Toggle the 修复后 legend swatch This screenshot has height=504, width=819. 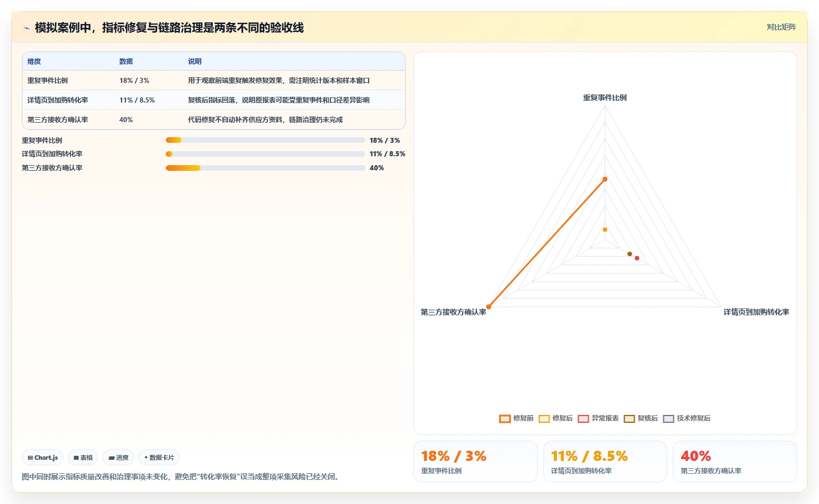(x=544, y=418)
